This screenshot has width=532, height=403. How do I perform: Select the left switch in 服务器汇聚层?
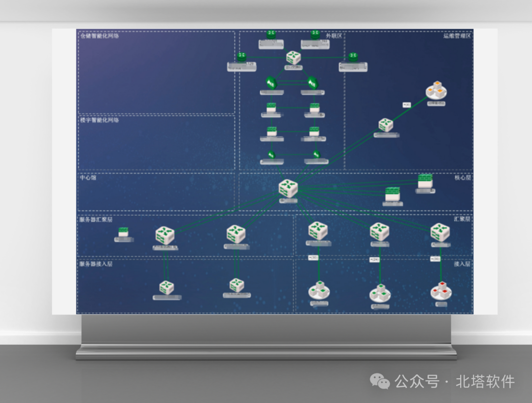pos(165,235)
